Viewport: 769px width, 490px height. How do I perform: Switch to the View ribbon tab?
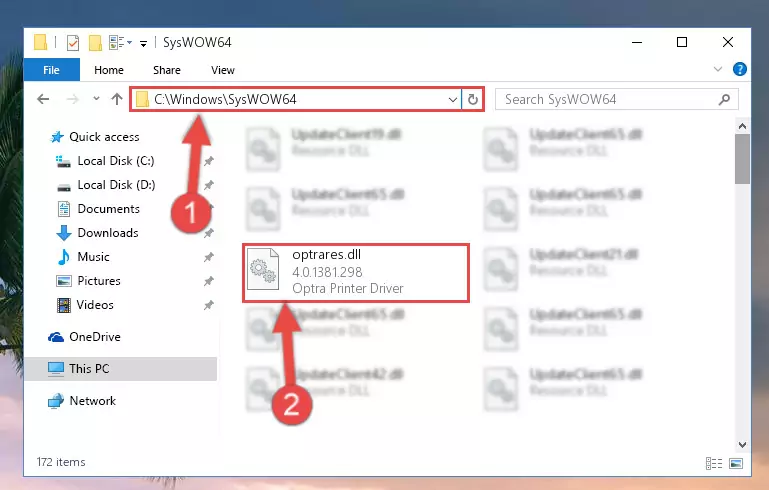223,70
